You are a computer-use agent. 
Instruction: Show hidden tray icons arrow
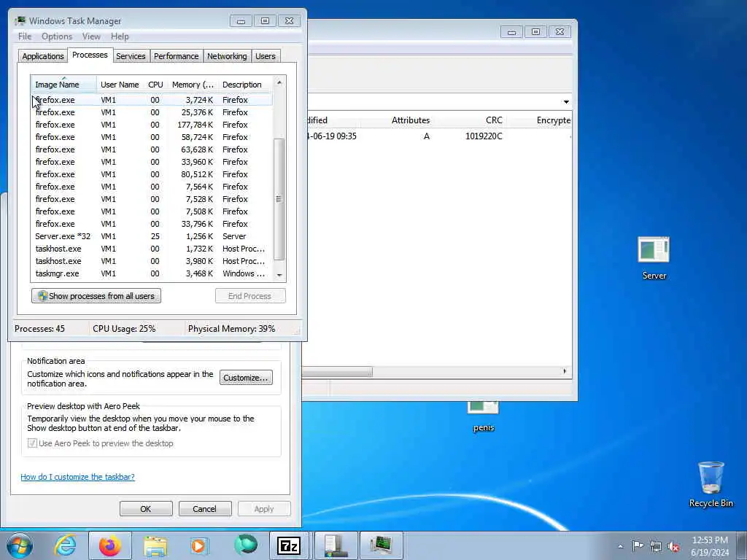pos(620,546)
